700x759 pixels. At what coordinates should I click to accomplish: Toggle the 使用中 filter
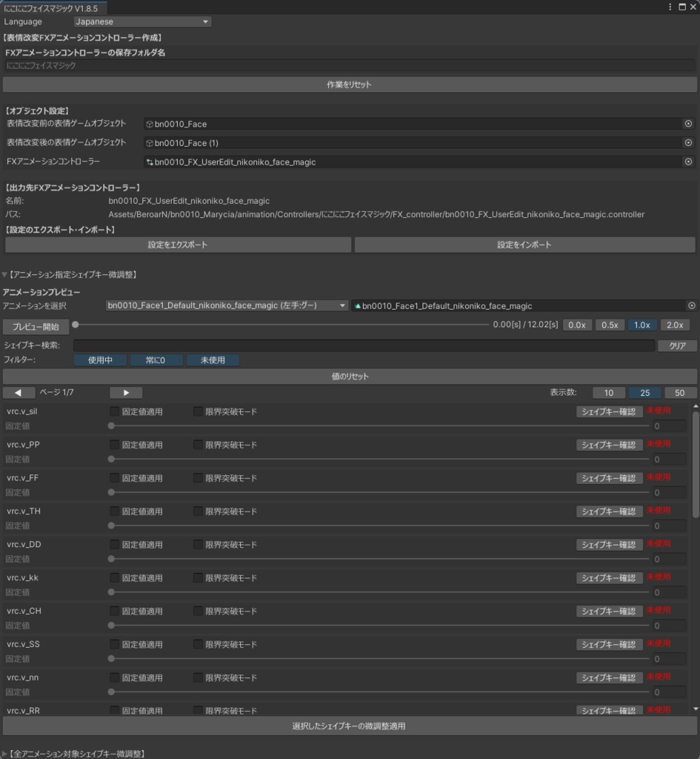coord(100,360)
